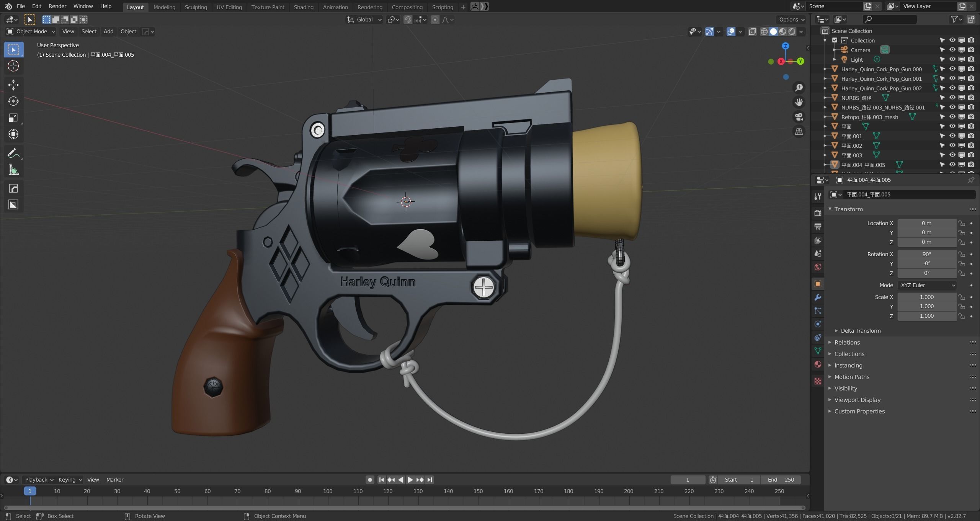The image size is (980, 521).
Task: Open the Options dropdown
Action: [x=792, y=20]
